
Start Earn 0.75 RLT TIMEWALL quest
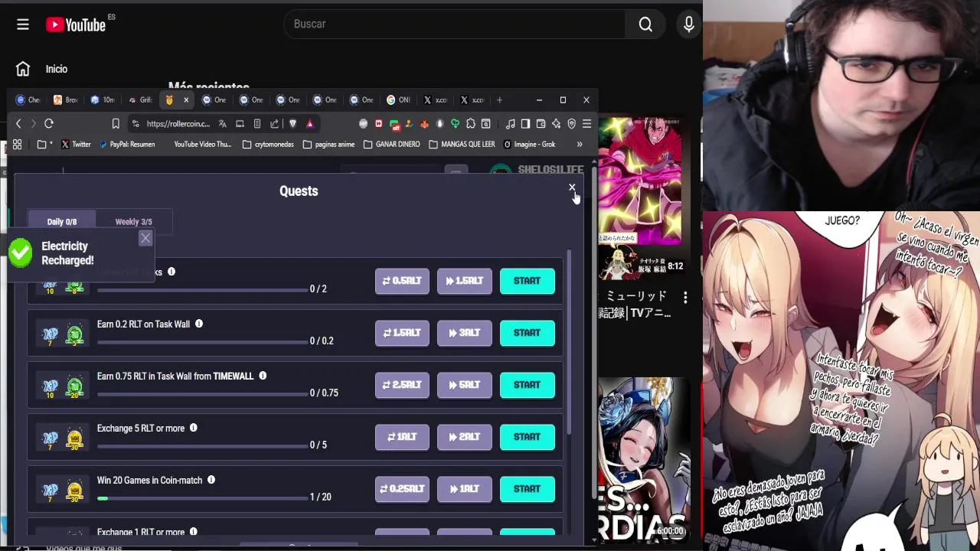coord(527,385)
